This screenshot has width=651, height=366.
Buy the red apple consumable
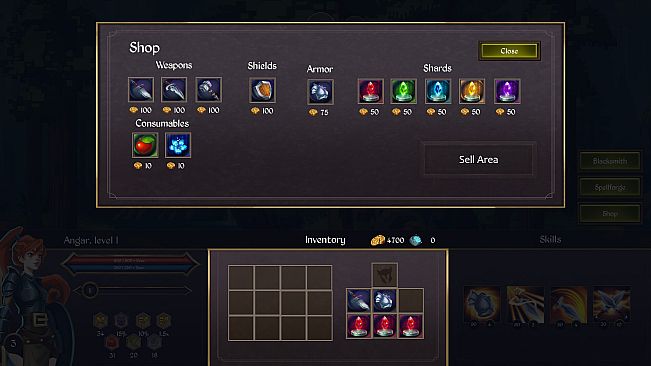145,145
